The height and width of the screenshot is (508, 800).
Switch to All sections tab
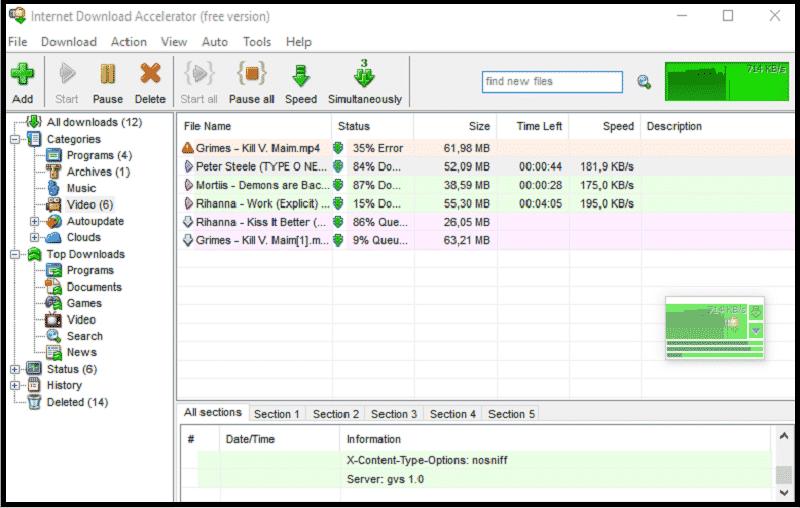pyautogui.click(x=213, y=413)
